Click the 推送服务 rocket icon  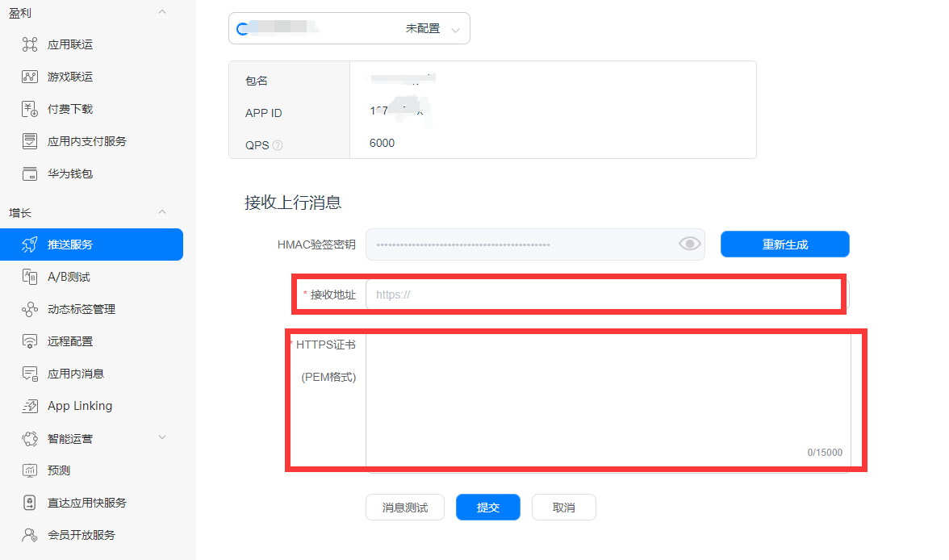(30, 244)
